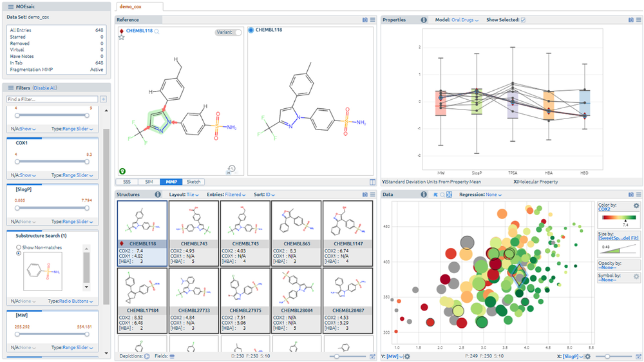Adjust the COX1 range slider right handle
The width and height of the screenshot is (644, 362).
point(87,162)
